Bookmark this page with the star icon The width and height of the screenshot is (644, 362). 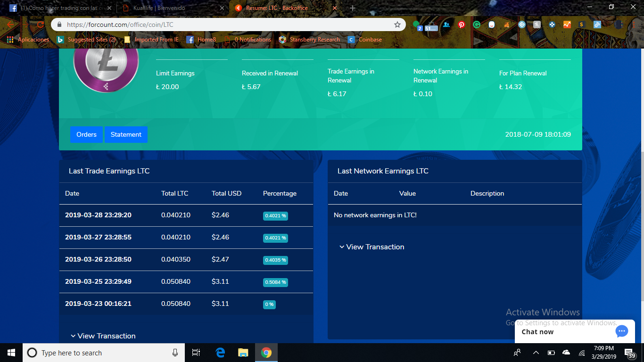point(397,25)
